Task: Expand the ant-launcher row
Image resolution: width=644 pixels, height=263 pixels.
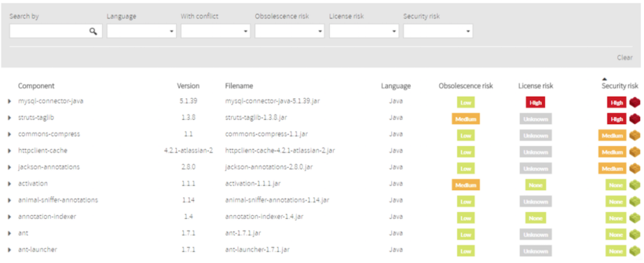Action: coord(9,249)
